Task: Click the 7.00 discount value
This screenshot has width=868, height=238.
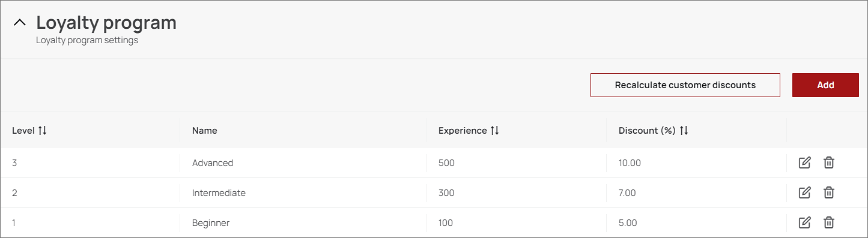Action: click(627, 193)
